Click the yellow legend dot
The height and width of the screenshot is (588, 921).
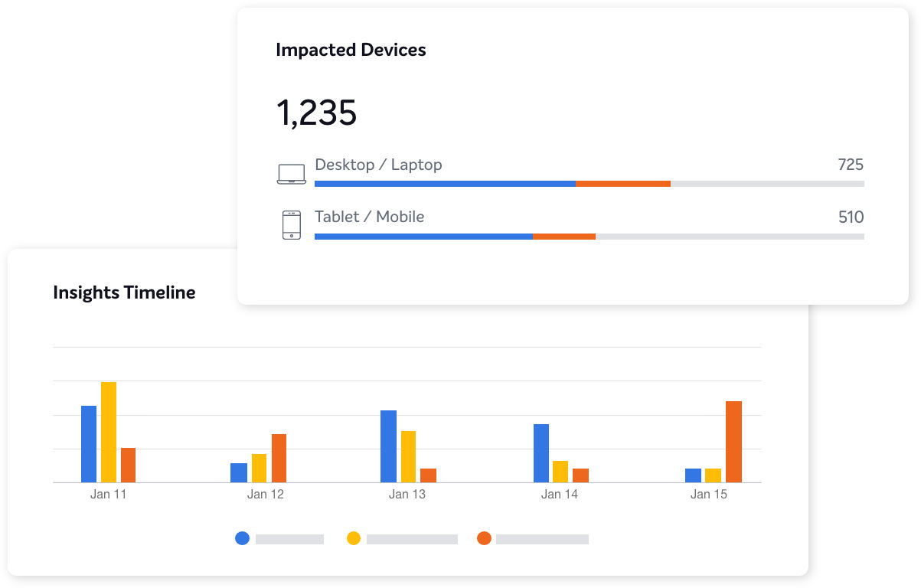[354, 538]
